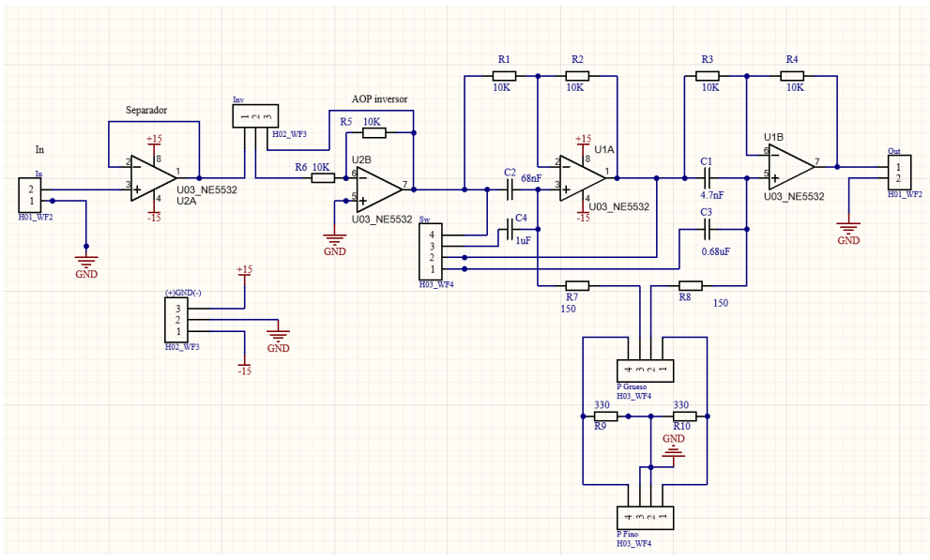Select resistor R3 symbol
The width and height of the screenshot is (930, 560).
(x=707, y=76)
